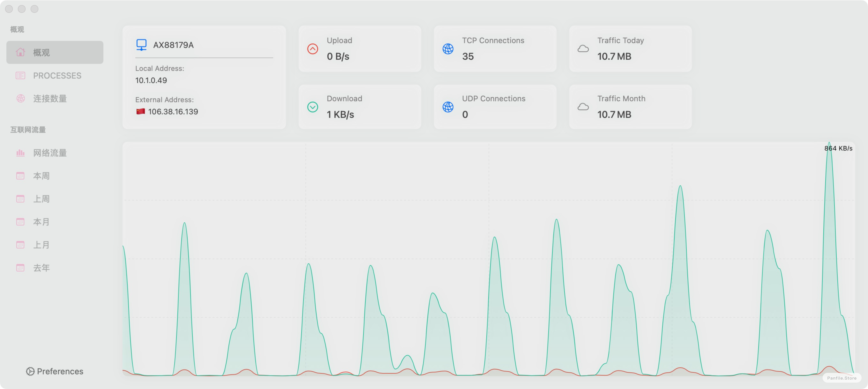Click the AX88179A network adapter icon
This screenshot has height=389, width=868.
click(141, 45)
